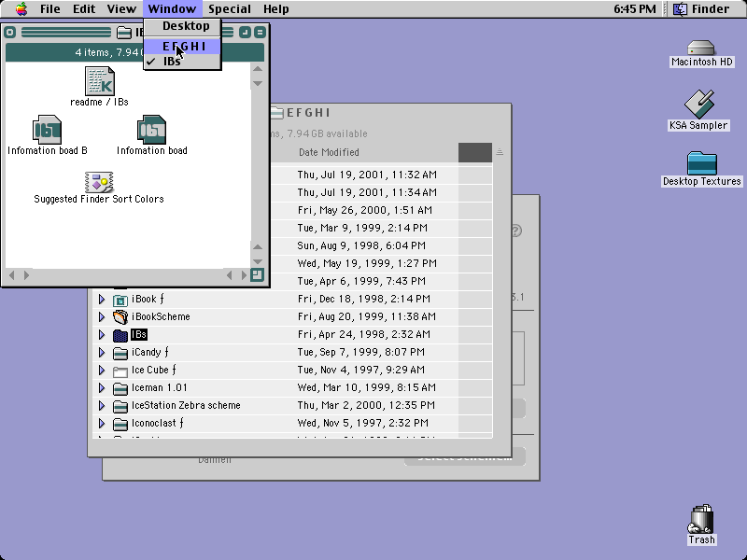Open the View menu
Viewport: 747px width, 560px height.
[121, 9]
